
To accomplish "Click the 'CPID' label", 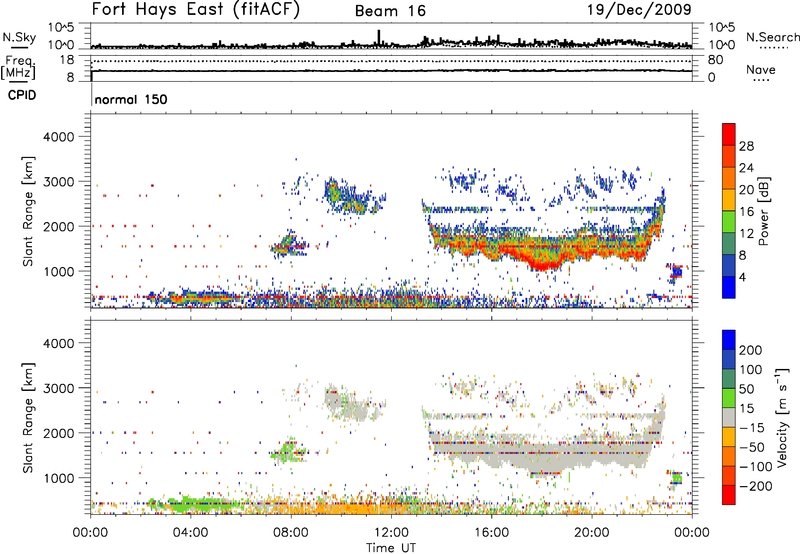I will click(x=22, y=95).
